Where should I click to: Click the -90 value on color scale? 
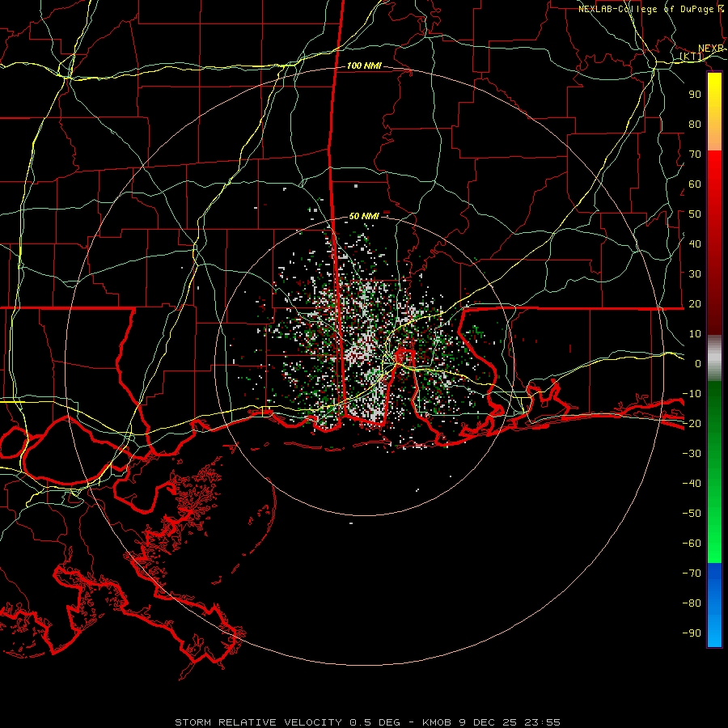tap(692, 633)
